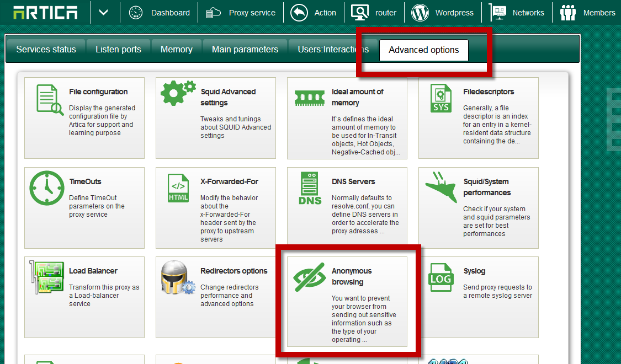Viewport: 621px width, 364px height.
Task: Click the Networks computers icon
Action: click(497, 13)
